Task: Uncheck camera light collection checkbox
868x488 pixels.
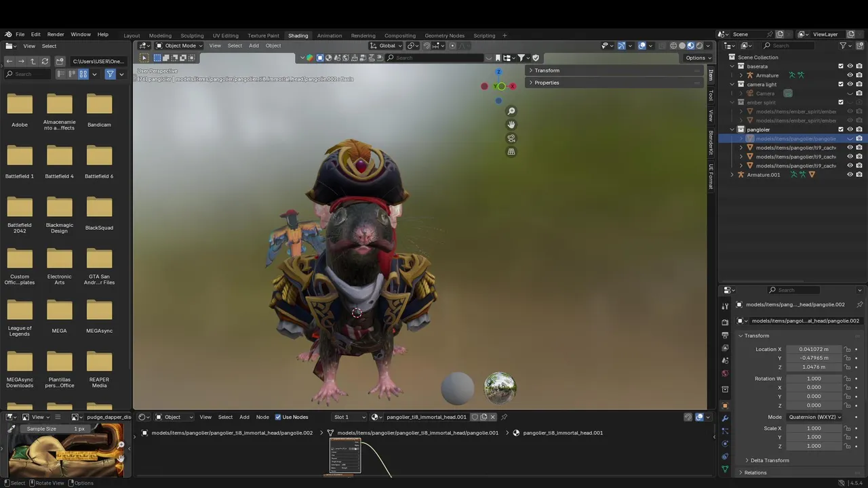Action: tap(841, 84)
